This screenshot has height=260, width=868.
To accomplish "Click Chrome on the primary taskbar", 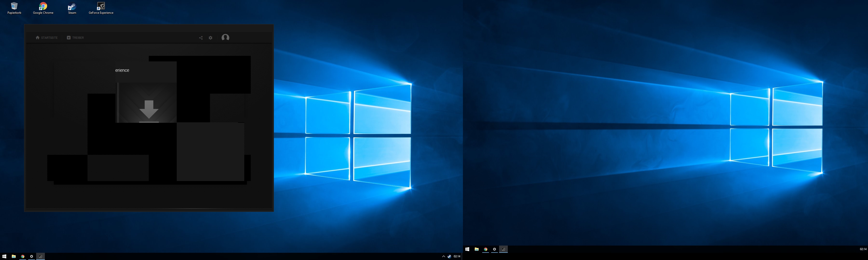I will 23,256.
